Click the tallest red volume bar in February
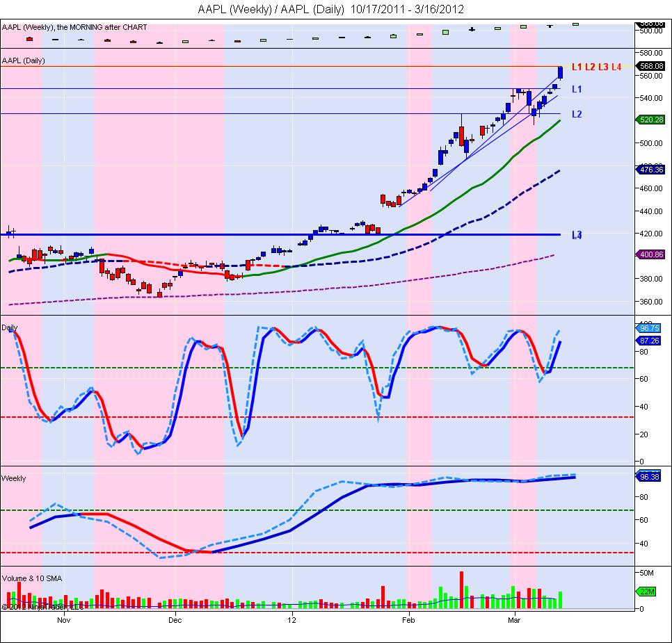 click(x=462, y=589)
